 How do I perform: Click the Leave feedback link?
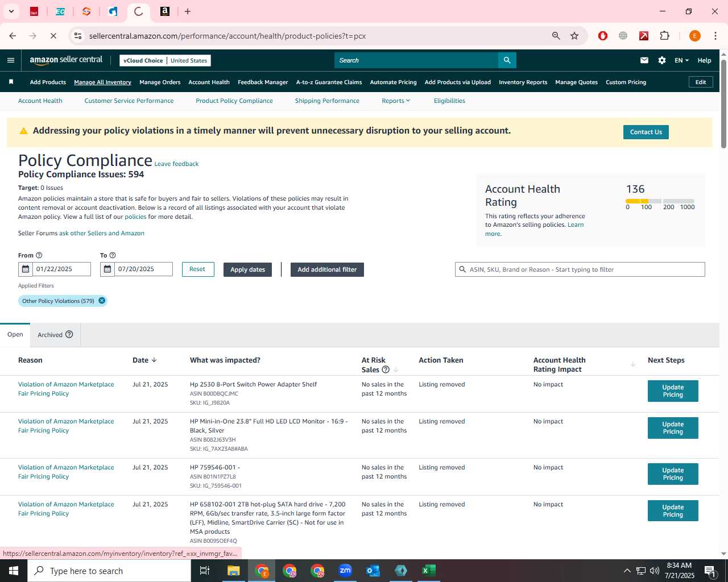[x=176, y=164]
